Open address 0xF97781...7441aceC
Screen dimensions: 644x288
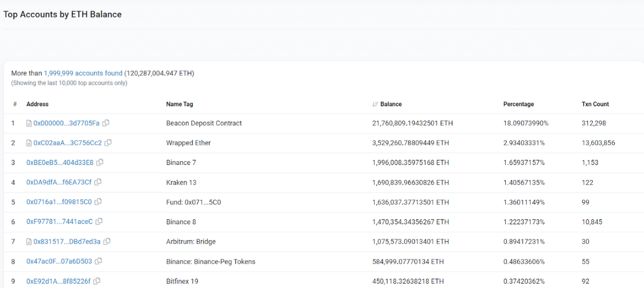pyautogui.click(x=60, y=222)
